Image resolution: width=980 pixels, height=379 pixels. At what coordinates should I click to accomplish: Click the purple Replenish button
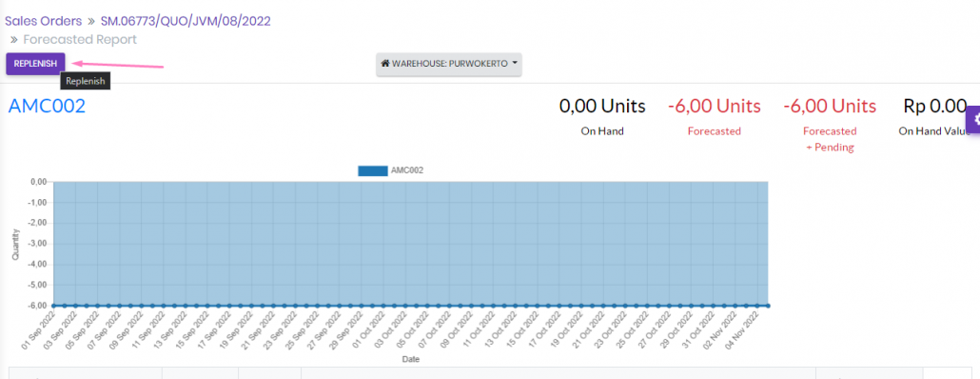click(35, 64)
